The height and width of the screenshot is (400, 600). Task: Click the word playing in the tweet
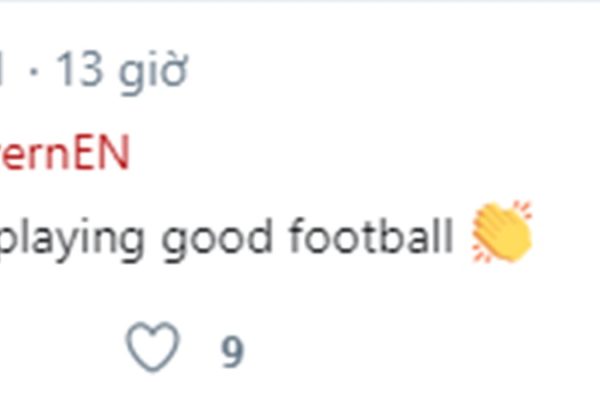click(x=74, y=240)
